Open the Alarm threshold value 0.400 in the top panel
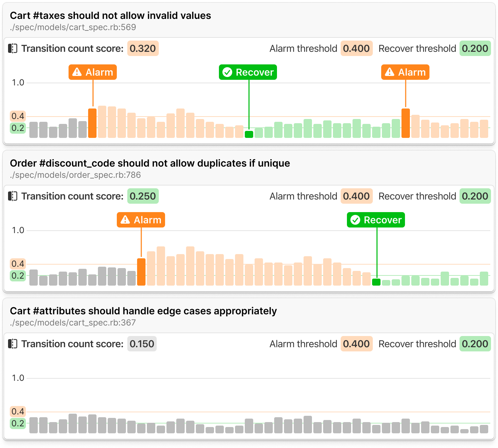 [356, 48]
